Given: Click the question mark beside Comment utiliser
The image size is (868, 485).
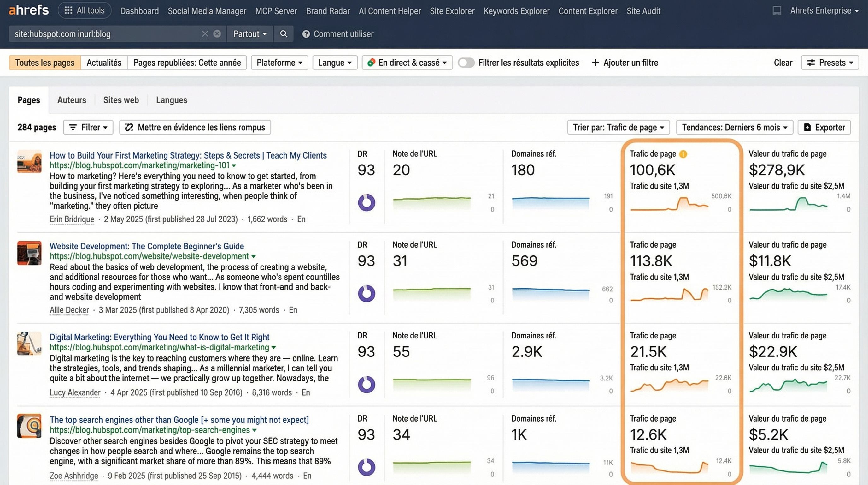Looking at the screenshot, I should pos(305,34).
